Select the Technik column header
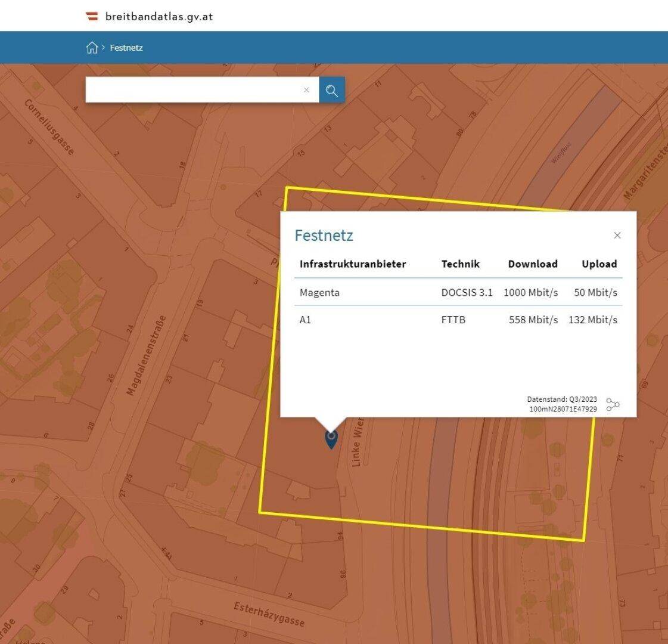 (x=461, y=264)
